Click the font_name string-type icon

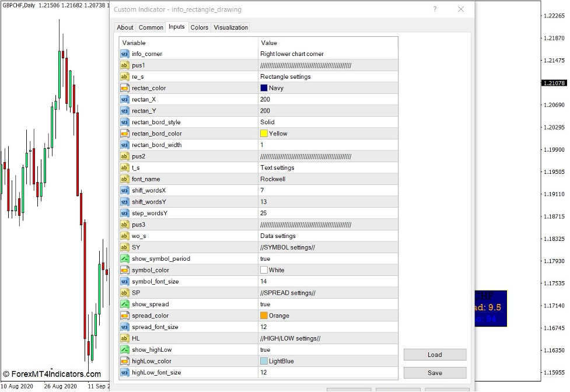(124, 179)
